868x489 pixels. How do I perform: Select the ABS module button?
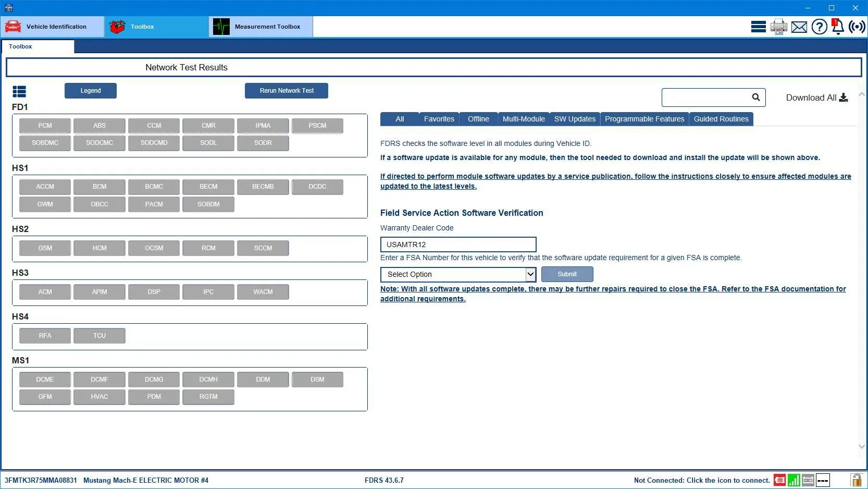click(100, 126)
